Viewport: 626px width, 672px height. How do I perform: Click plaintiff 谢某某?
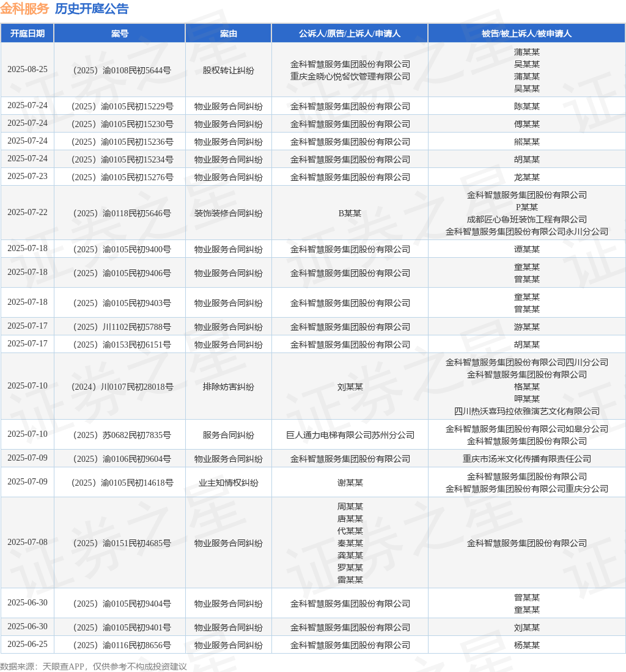coord(350,483)
